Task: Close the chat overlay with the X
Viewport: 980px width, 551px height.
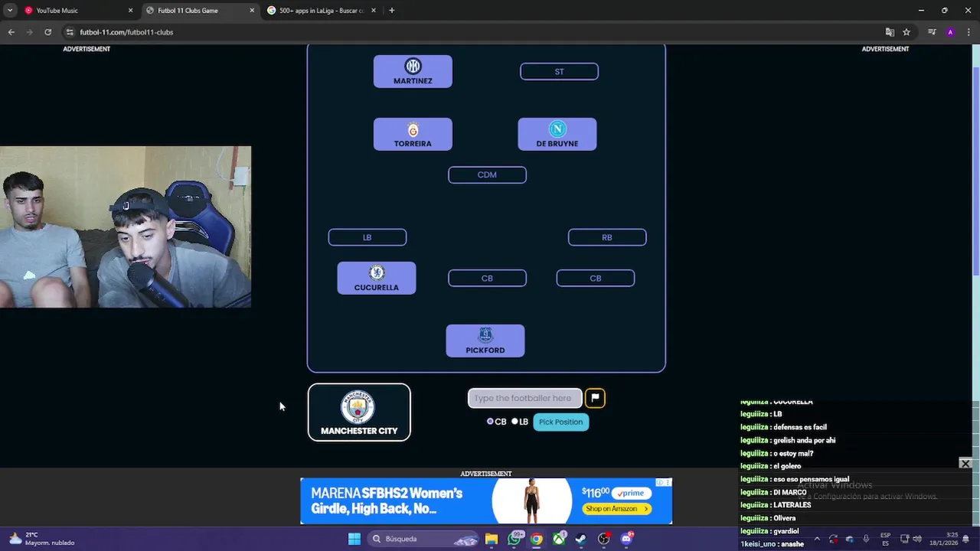Action: tap(965, 464)
